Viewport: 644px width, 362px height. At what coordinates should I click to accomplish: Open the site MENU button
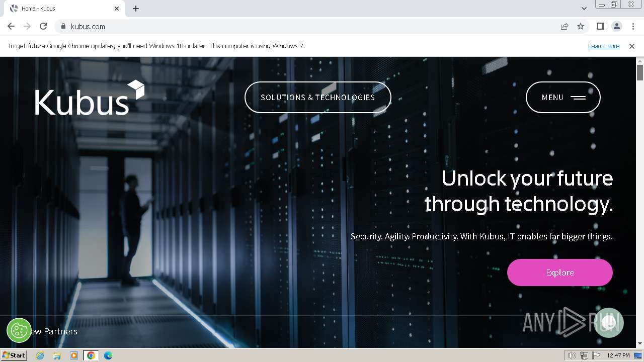[563, 97]
